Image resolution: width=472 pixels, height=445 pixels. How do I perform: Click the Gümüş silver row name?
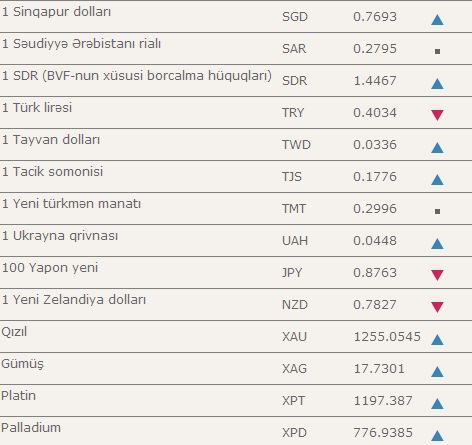tap(22, 364)
